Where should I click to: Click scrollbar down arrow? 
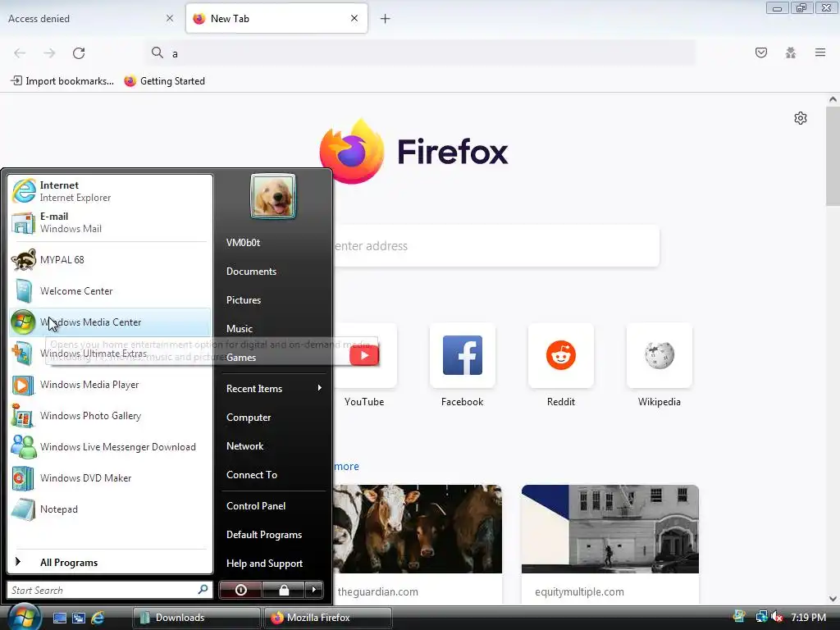click(833, 598)
